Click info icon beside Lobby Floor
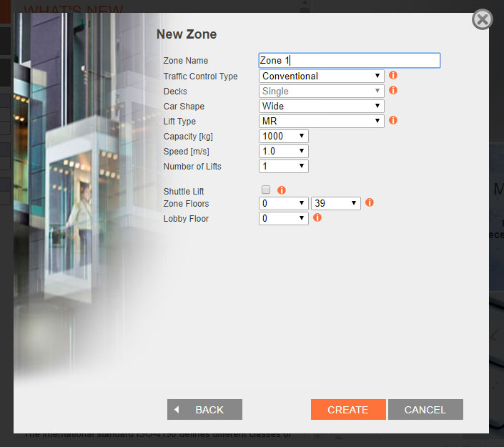 (x=317, y=217)
